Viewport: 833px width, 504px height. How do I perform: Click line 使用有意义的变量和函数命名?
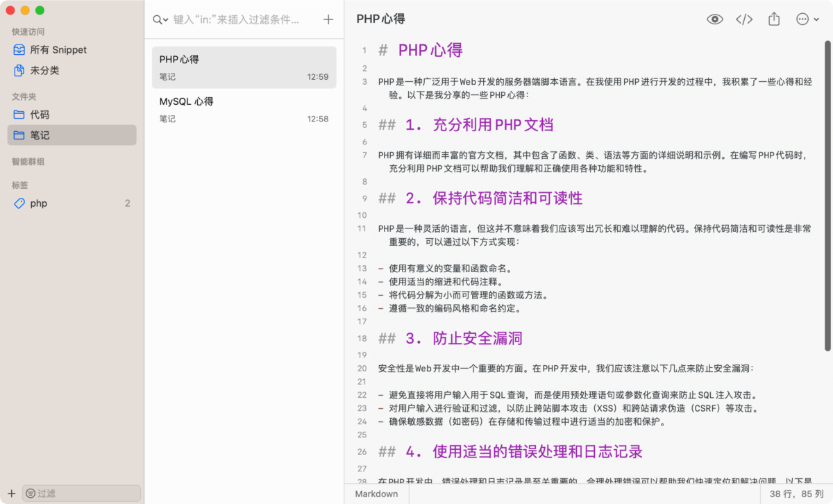[x=450, y=268]
